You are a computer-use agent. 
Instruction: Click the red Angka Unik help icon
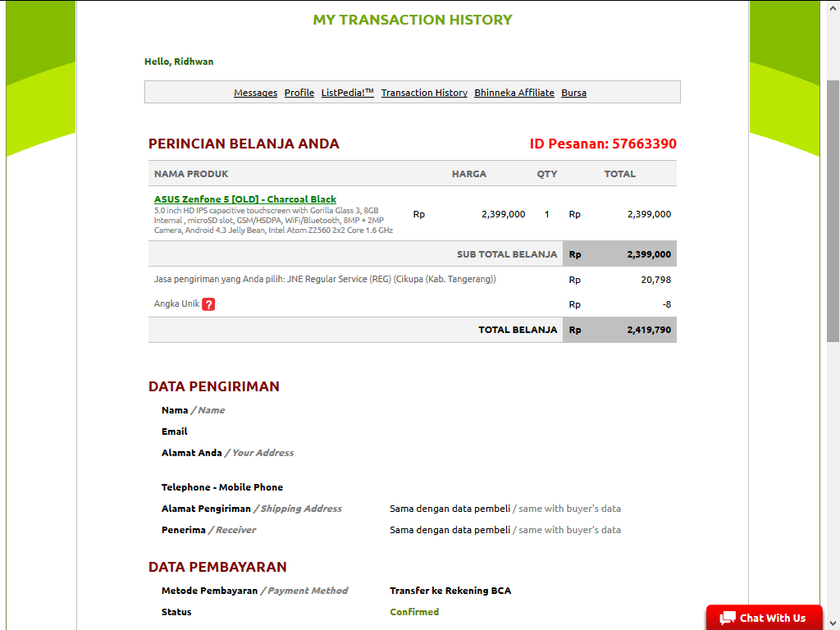point(208,304)
